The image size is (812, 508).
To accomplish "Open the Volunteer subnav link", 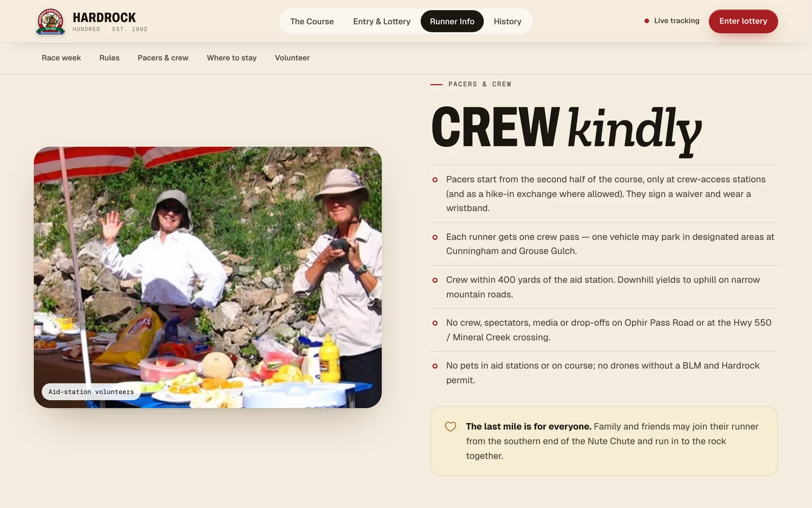I will pos(292,58).
